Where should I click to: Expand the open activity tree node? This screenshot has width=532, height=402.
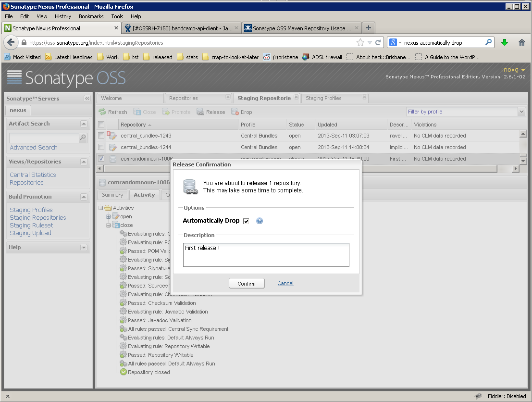[x=108, y=216]
